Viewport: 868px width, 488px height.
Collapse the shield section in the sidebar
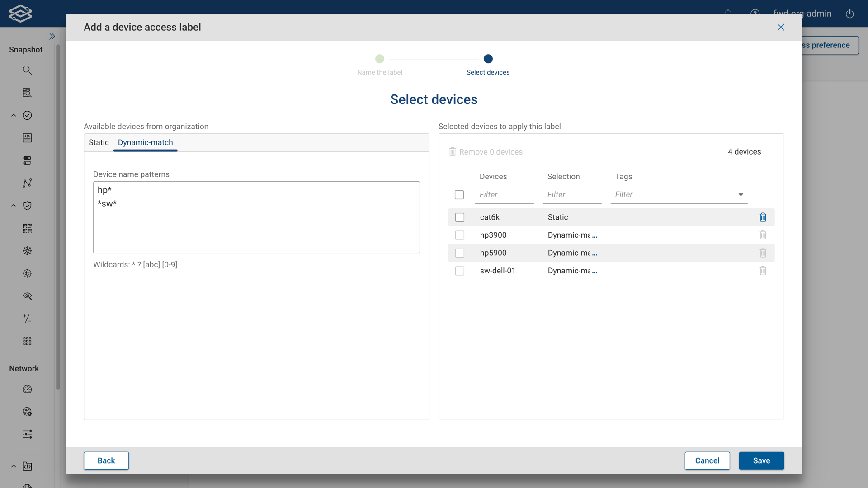coord(13,206)
